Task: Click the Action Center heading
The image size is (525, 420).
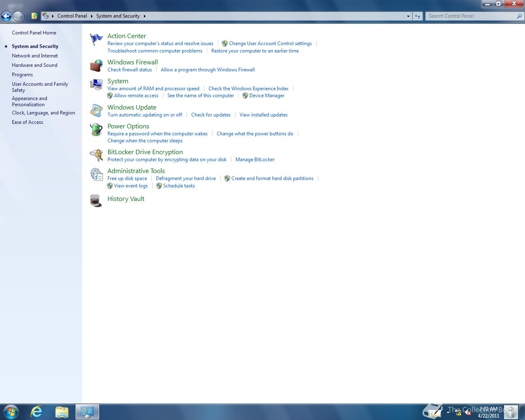Action: click(x=127, y=36)
